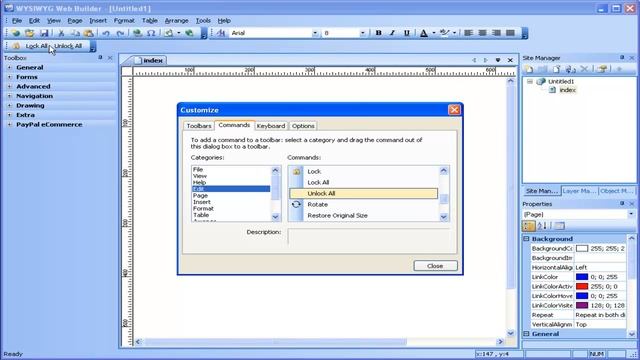The height and width of the screenshot is (360, 640).
Task: Pin the Properties panel
Action: click(622, 203)
